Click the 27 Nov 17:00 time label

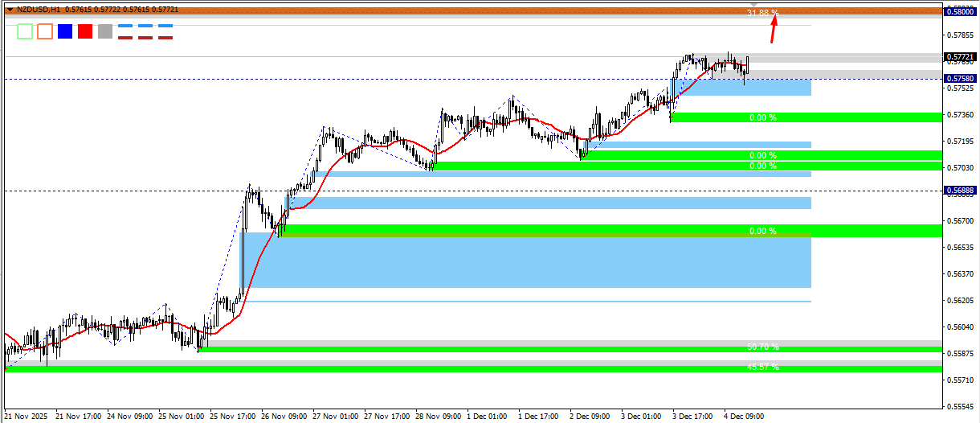(386, 417)
